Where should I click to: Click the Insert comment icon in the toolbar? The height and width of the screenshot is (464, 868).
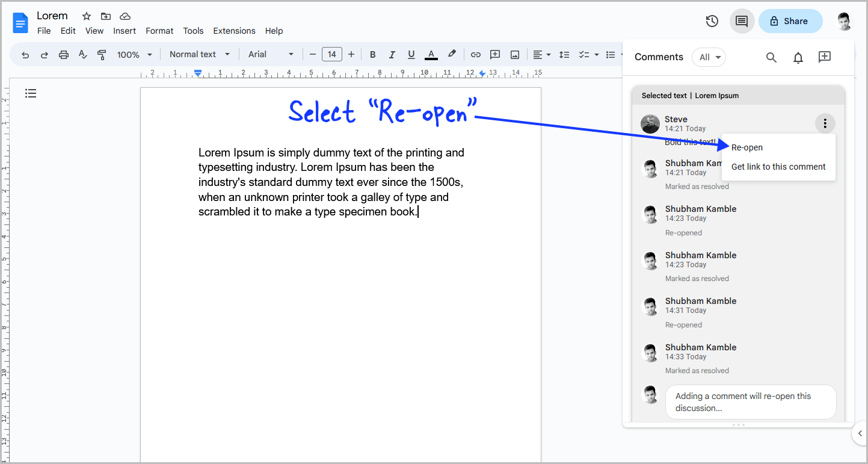pyautogui.click(x=495, y=54)
